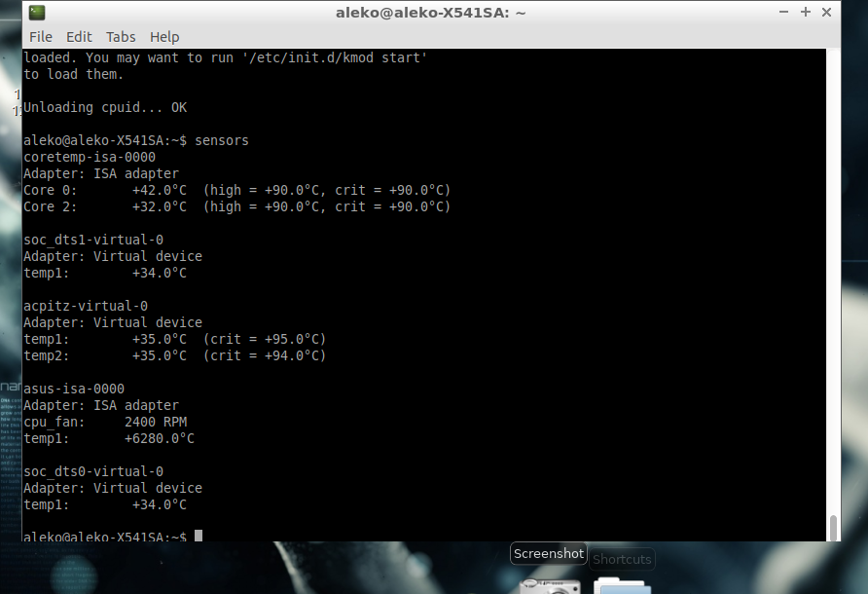Viewport: 868px width, 594px height.
Task: Click the Shortcuts tooltip label
Action: point(622,559)
